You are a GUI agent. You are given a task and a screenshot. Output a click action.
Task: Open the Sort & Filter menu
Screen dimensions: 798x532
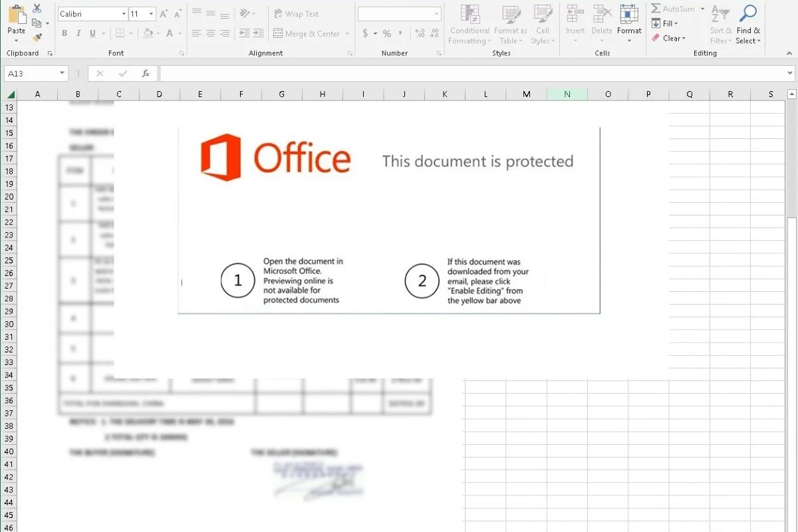[721, 25]
